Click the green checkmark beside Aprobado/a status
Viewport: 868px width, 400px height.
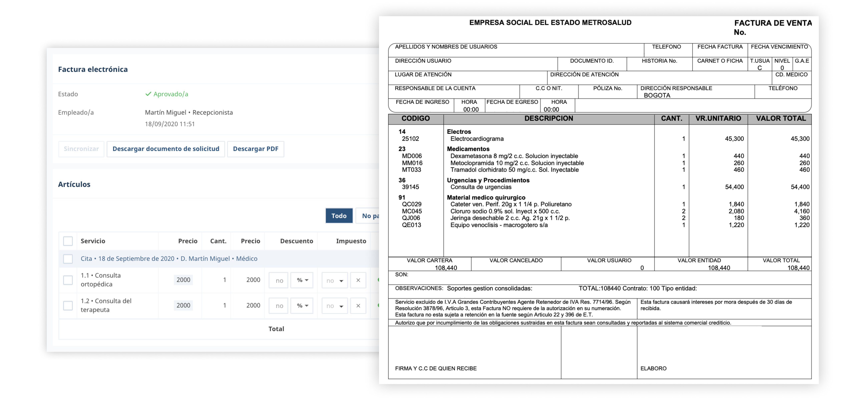pos(148,94)
